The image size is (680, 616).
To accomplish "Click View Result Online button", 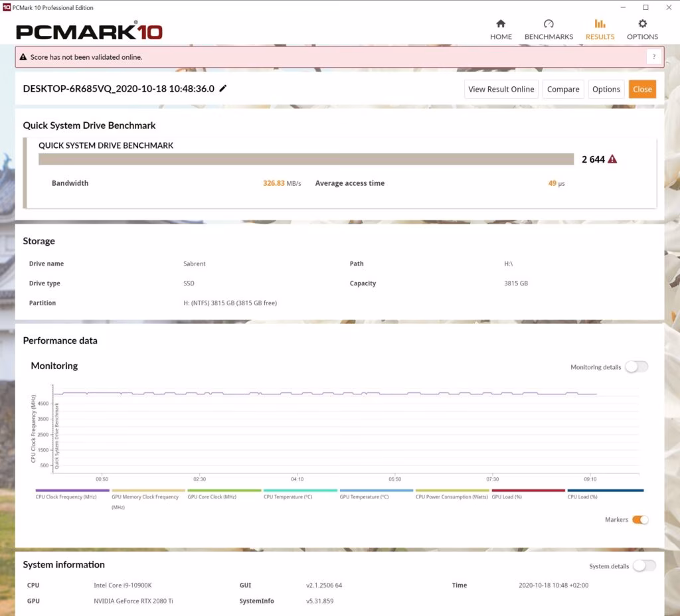I will click(501, 90).
